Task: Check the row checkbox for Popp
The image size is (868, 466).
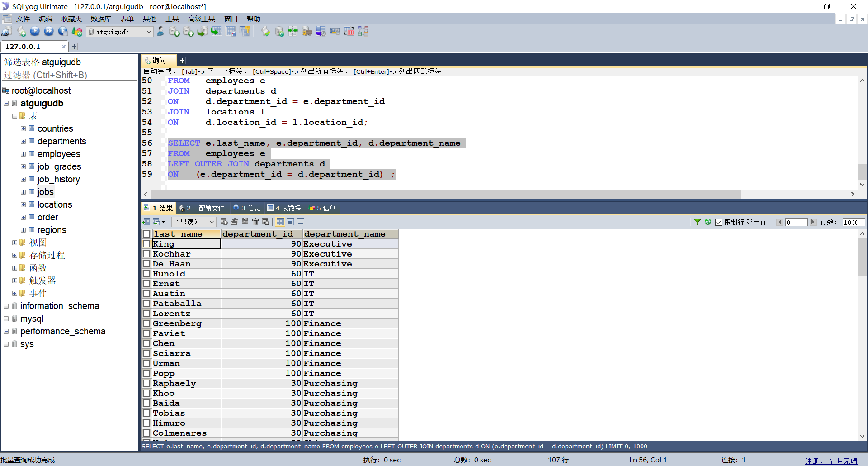Action: (x=146, y=373)
